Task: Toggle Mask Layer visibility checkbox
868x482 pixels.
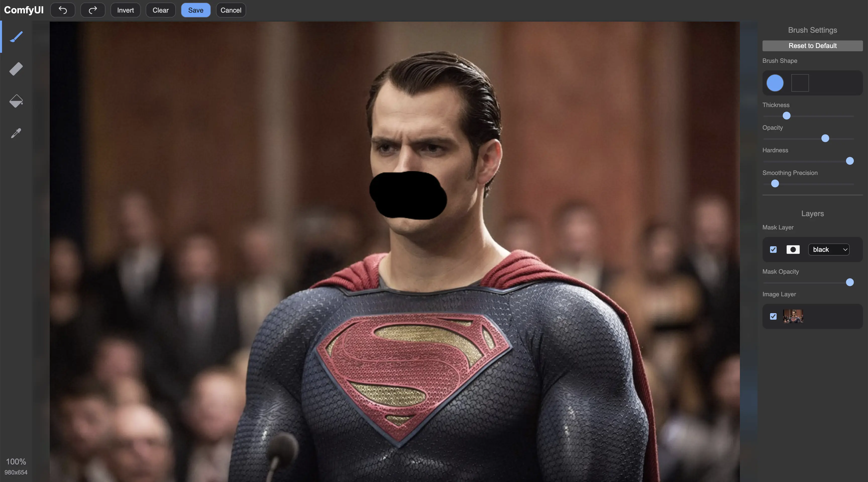Action: point(773,250)
